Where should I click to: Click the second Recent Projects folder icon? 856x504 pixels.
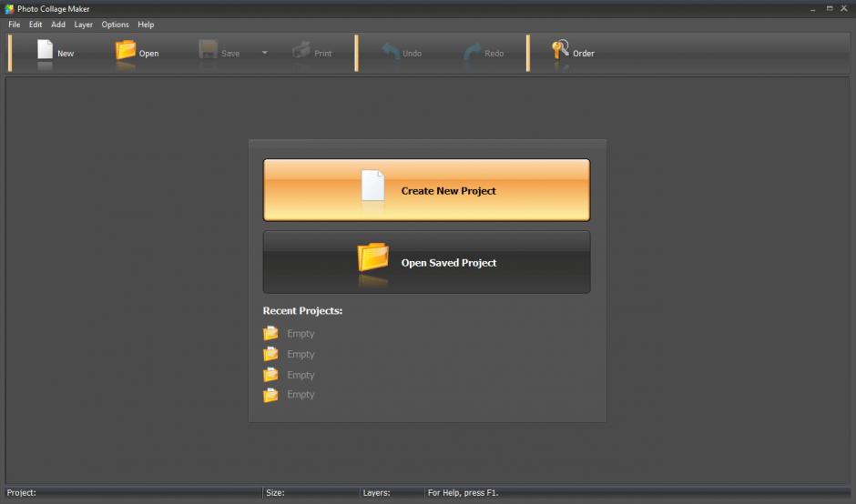(x=270, y=354)
